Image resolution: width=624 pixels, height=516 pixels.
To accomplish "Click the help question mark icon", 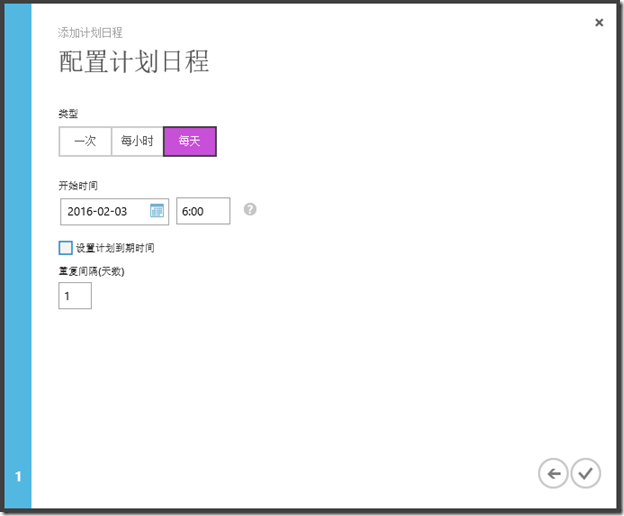I will (250, 209).
